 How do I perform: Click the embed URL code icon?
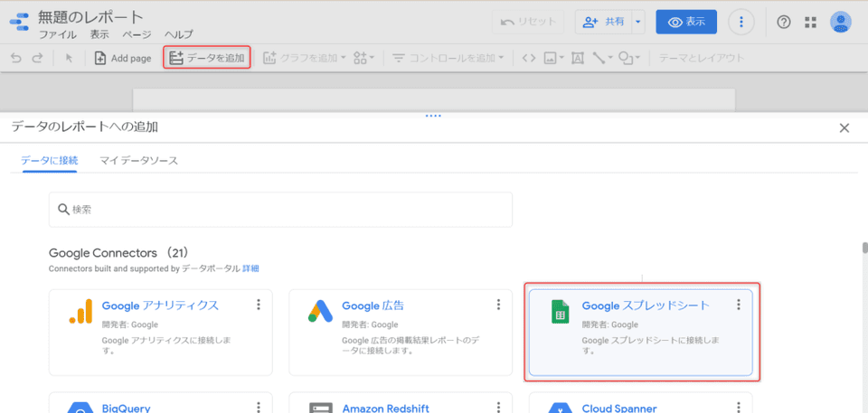click(x=529, y=58)
